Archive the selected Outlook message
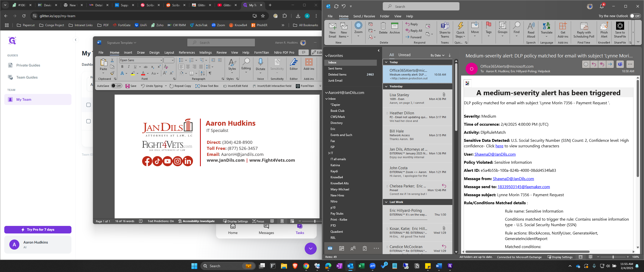The width and height of the screenshot is (644, 272). [x=395, y=28]
